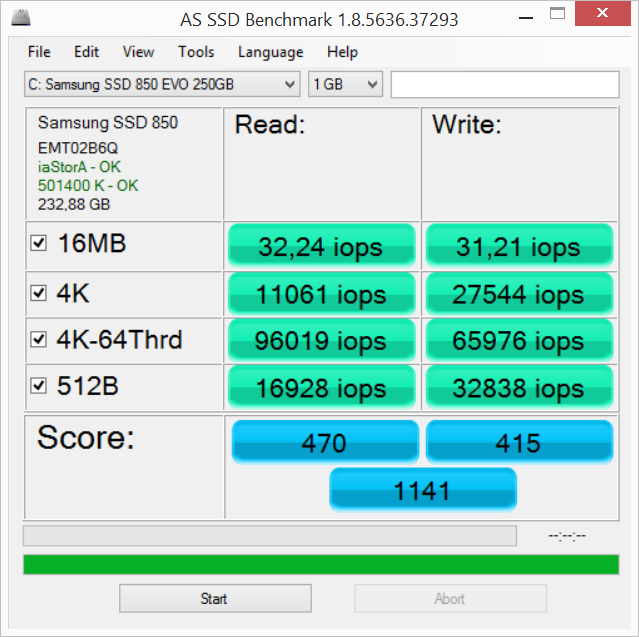Open the Edit menu
This screenshot has width=639, height=637.
click(86, 52)
